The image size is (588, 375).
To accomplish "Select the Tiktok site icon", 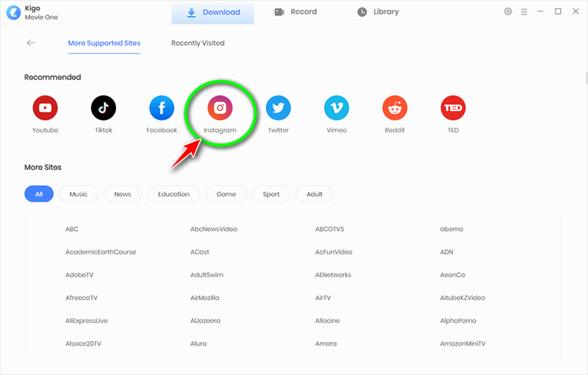I will pos(104,108).
